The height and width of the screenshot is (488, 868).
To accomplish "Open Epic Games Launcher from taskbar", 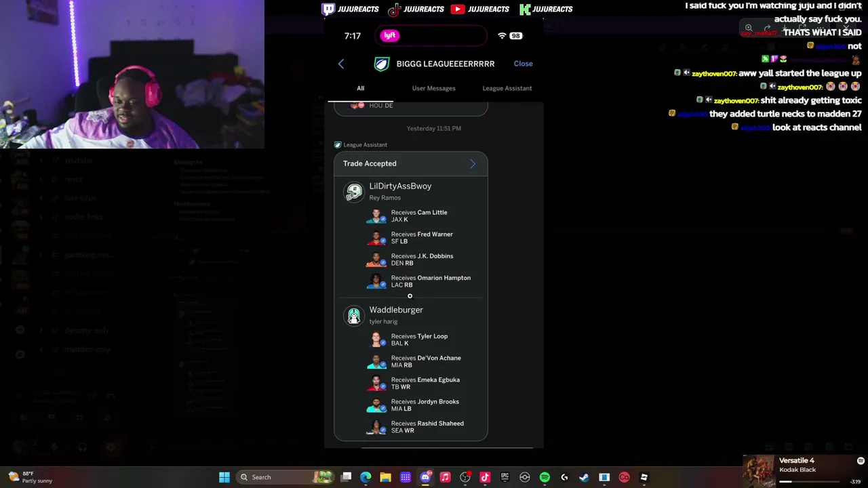I will (505, 477).
